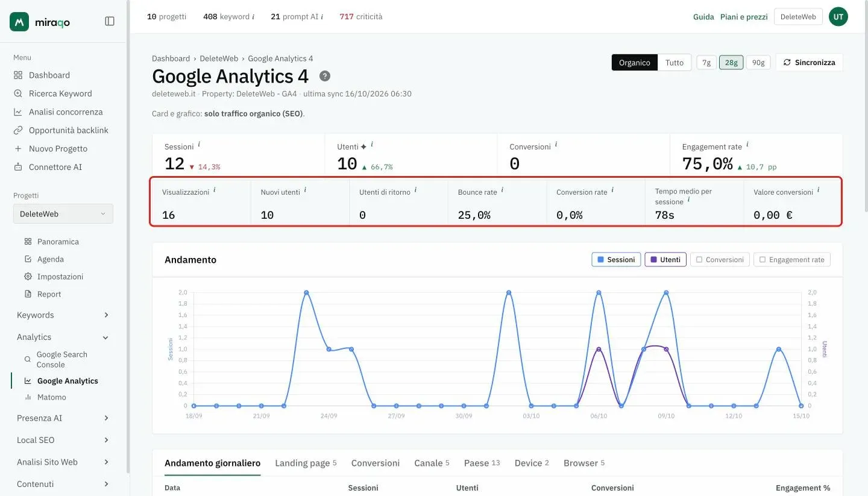This screenshot has width=868, height=496.
Task: Select the Organico traffic filter
Action: pyautogui.click(x=635, y=63)
